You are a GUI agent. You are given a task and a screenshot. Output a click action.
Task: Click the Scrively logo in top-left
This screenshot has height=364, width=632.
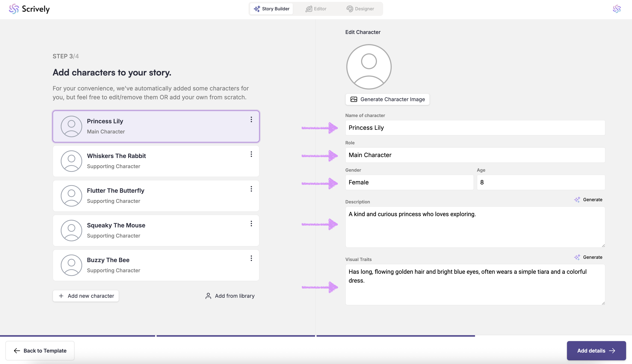click(29, 9)
